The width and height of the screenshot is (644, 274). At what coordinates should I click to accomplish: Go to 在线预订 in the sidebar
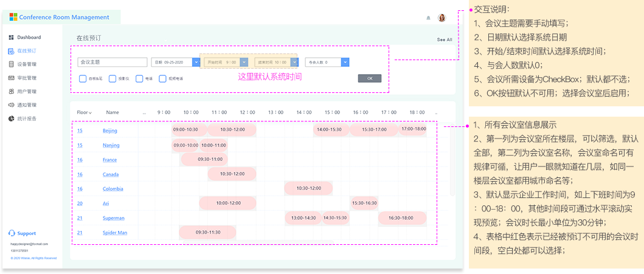click(26, 51)
